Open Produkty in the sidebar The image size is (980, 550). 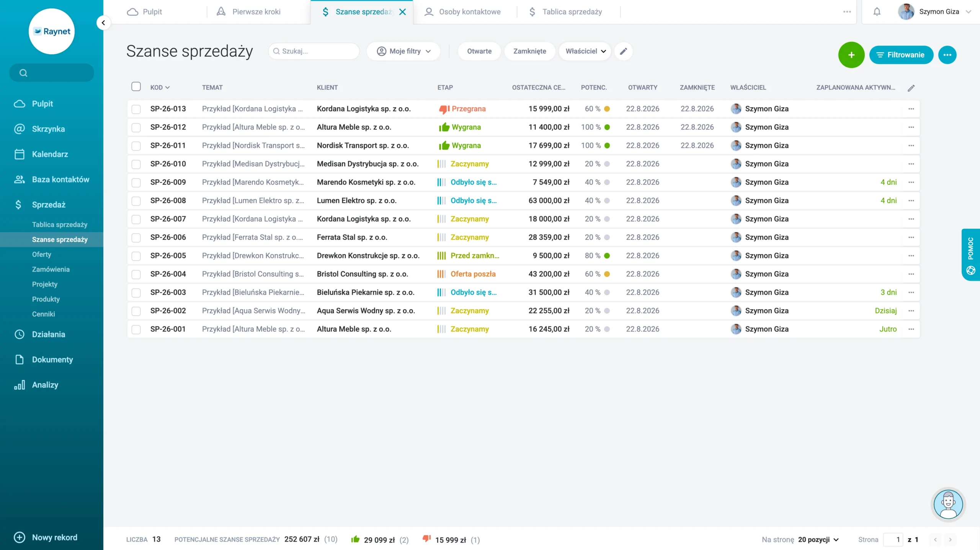(46, 299)
